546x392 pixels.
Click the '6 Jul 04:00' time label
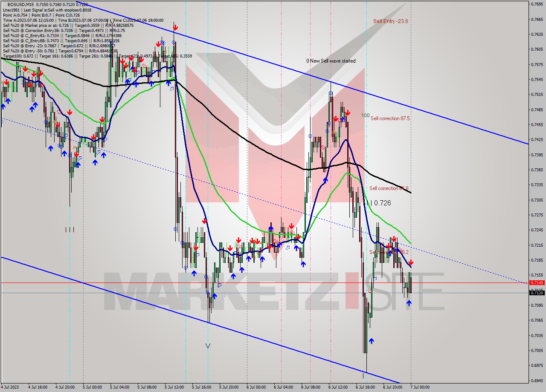coord(283,387)
